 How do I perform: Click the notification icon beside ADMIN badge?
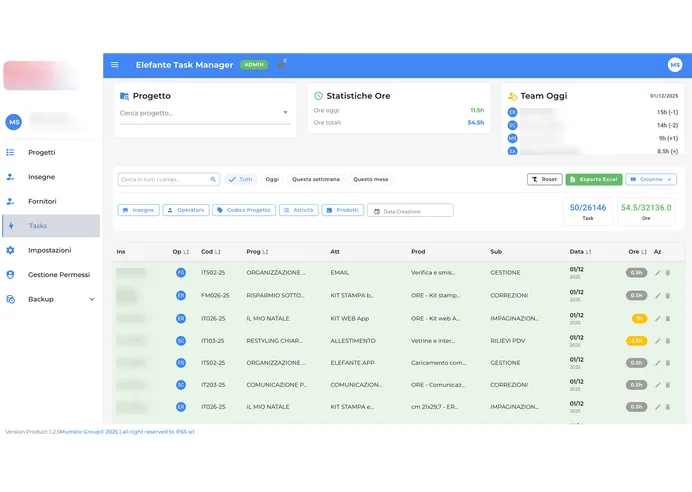coord(281,65)
